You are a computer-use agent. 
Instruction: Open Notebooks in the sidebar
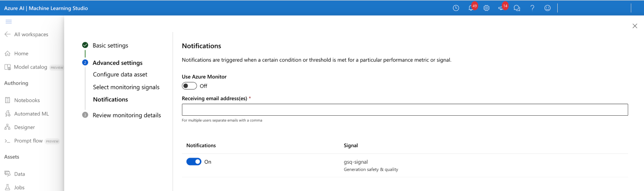point(26,100)
